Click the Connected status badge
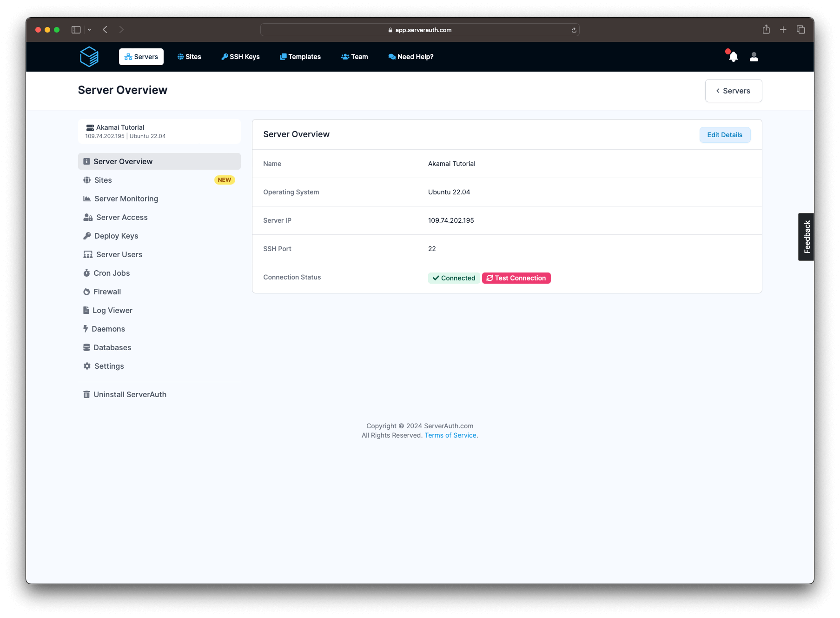The image size is (840, 618). (x=454, y=278)
